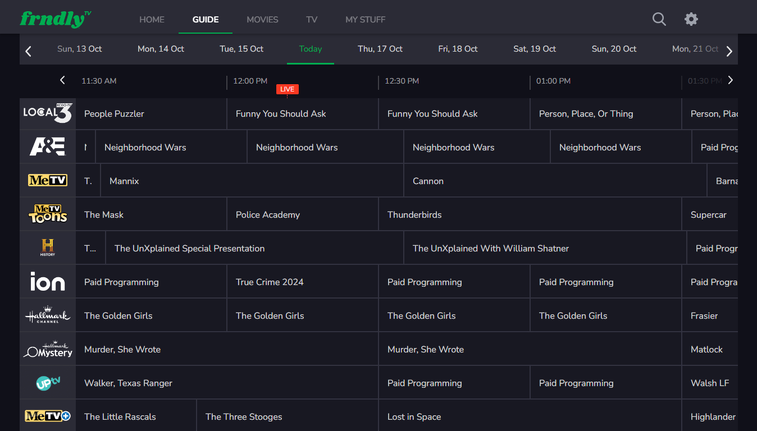Open Cannon on MeTV
The image size is (757, 431).
point(555,181)
